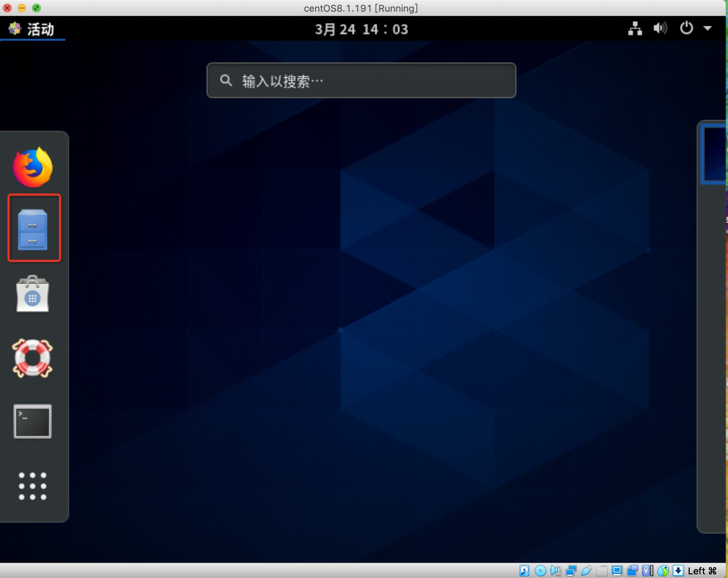Click VirtualBox USB devices indicator
728x578 pixels.
(x=586, y=570)
